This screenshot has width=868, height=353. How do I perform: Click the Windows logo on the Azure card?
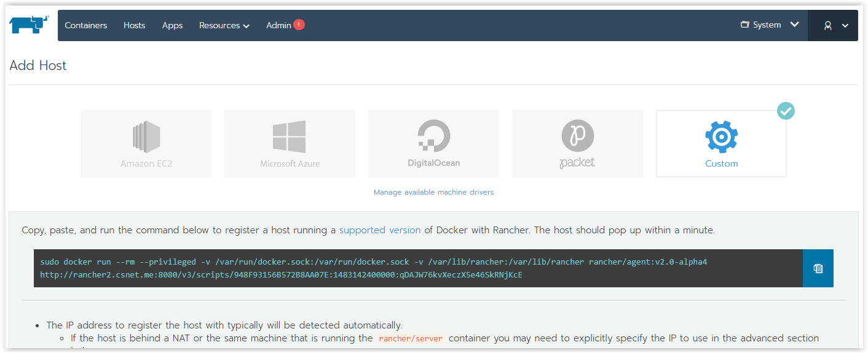tap(290, 137)
